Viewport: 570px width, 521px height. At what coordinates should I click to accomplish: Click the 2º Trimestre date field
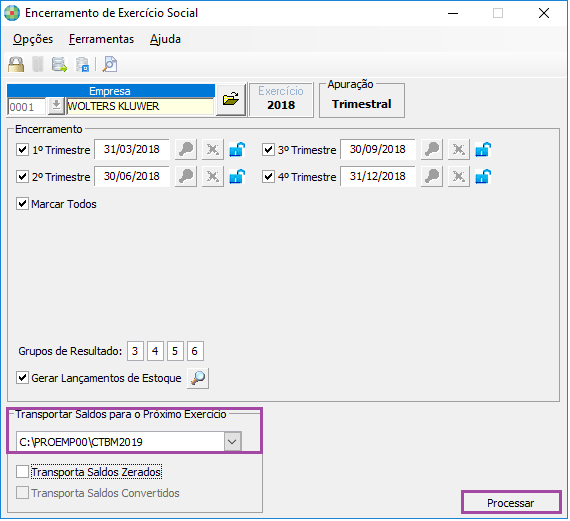pyautogui.click(x=132, y=176)
